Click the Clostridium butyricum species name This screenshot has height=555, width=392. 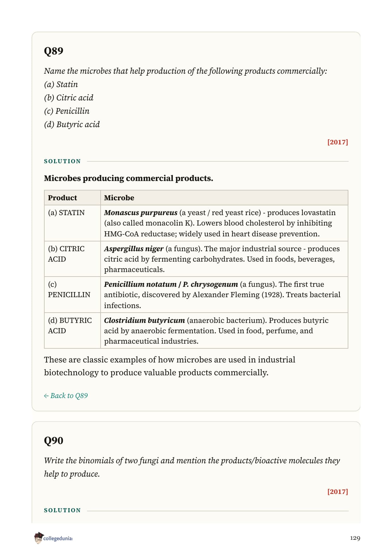(x=144, y=320)
